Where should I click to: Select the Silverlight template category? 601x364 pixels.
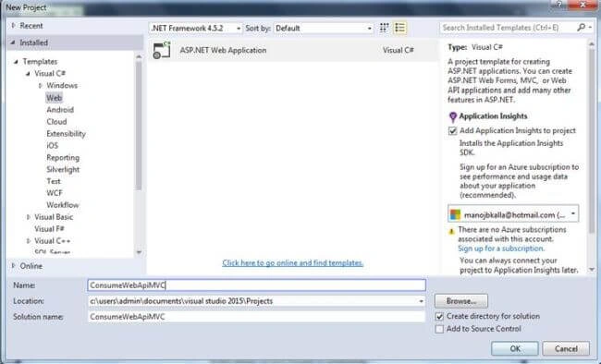[x=63, y=169]
